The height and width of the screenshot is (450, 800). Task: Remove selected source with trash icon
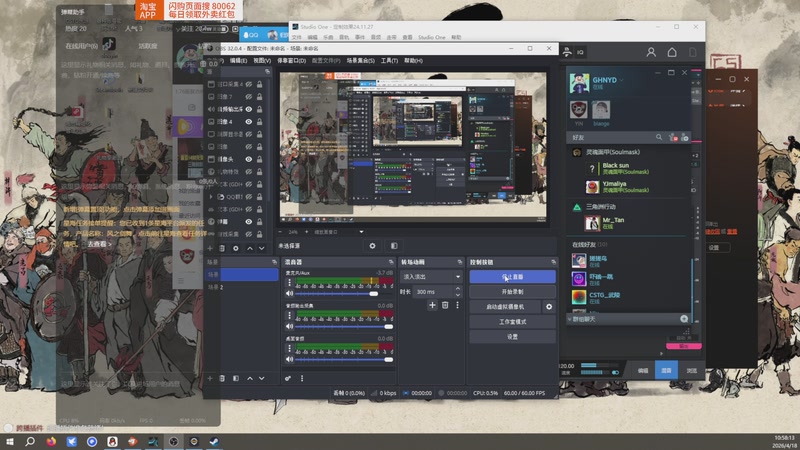[222, 248]
